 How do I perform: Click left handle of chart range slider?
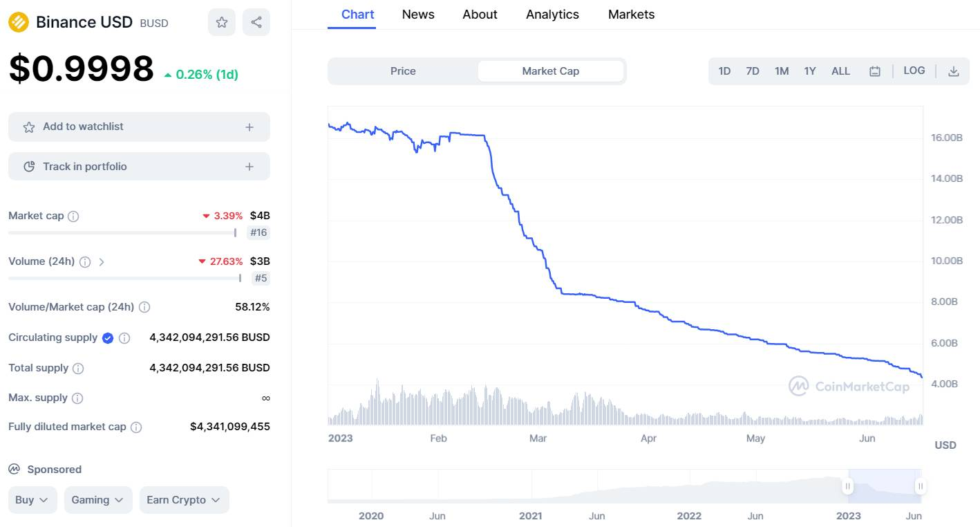848,487
